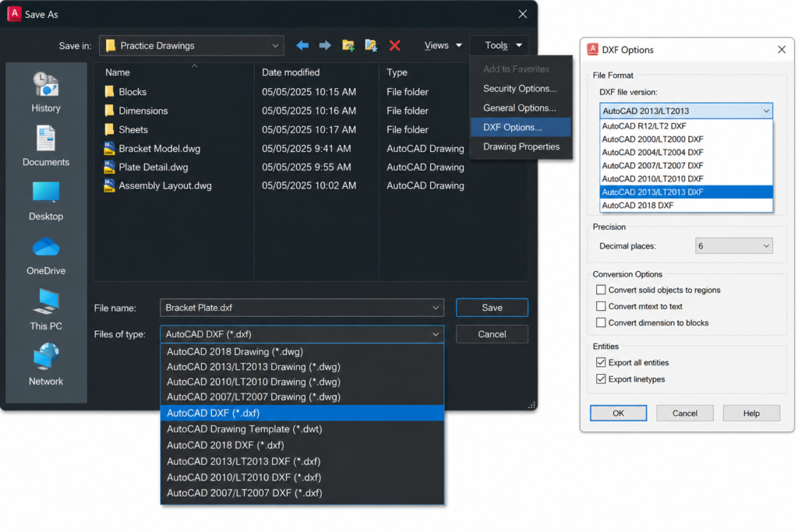Select AutoCAD 2007/LT2007 DXF (*.dxf) option
Viewport: 798px width, 532px height.
pyautogui.click(x=302, y=493)
